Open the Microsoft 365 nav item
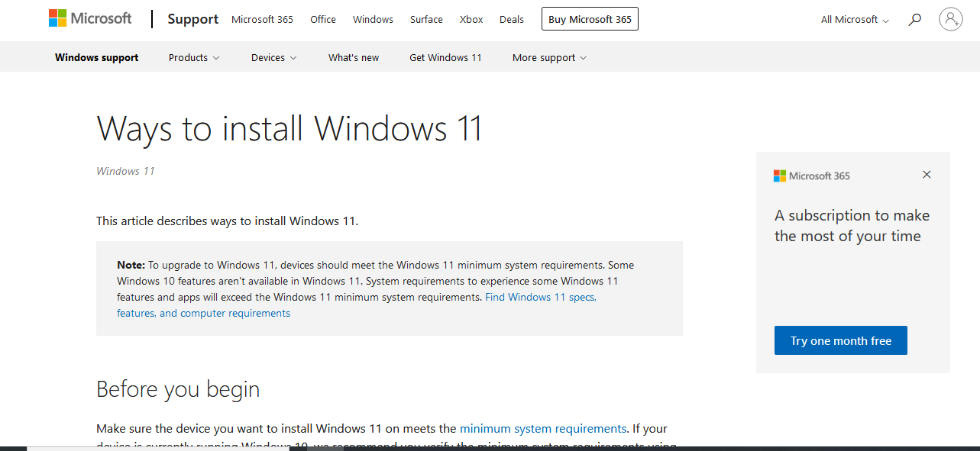Image resolution: width=980 pixels, height=451 pixels. click(262, 20)
